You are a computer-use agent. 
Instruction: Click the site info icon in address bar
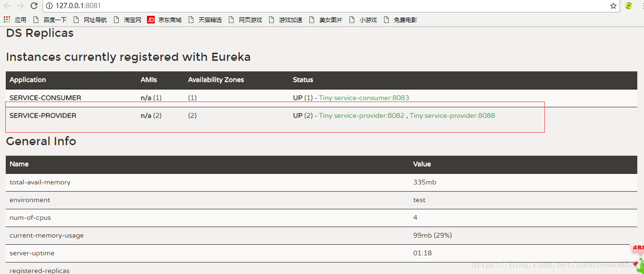pyautogui.click(x=49, y=6)
